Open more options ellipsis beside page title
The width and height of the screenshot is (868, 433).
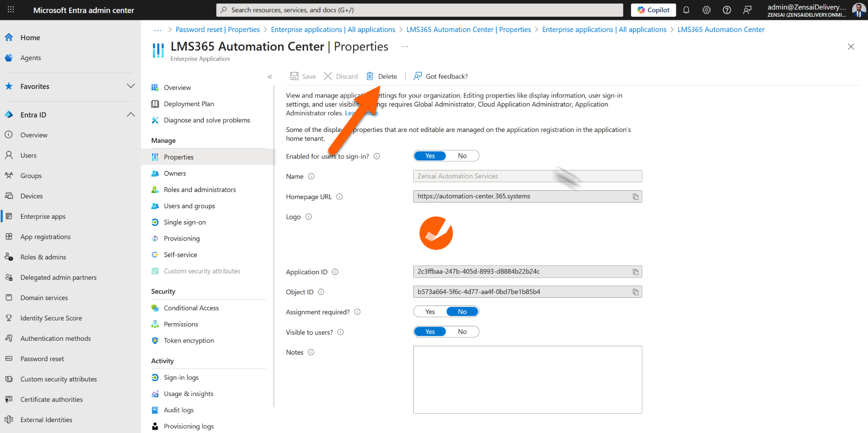pos(405,46)
